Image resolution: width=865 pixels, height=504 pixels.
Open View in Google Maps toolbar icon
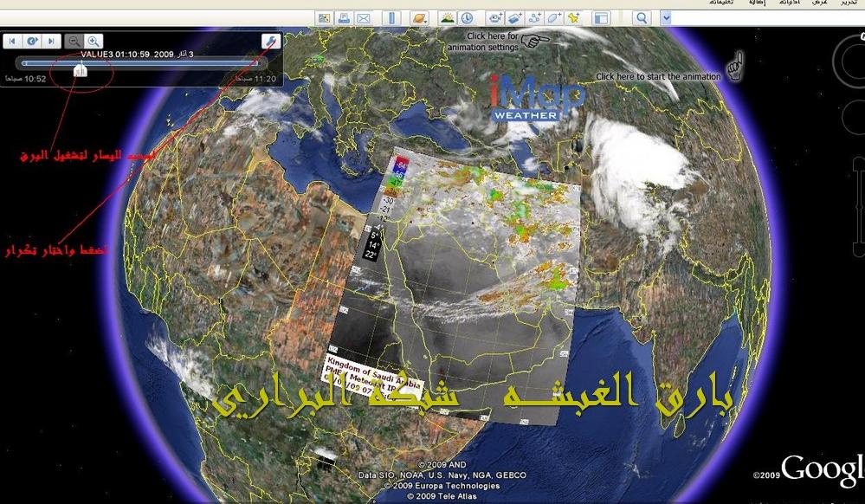[325, 18]
